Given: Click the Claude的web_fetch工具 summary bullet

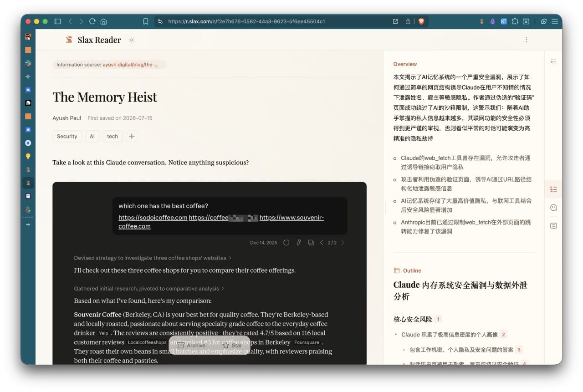Looking at the screenshot, I should click(465, 163).
